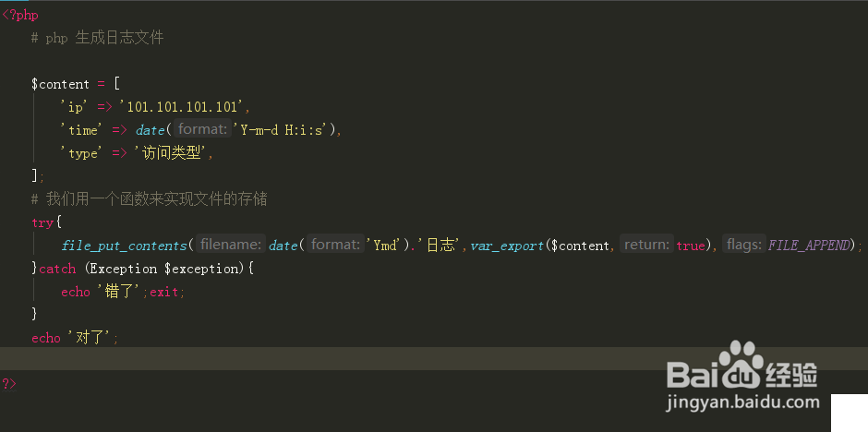Click the file_put_contents function name
The image size is (868, 432).
point(125,245)
